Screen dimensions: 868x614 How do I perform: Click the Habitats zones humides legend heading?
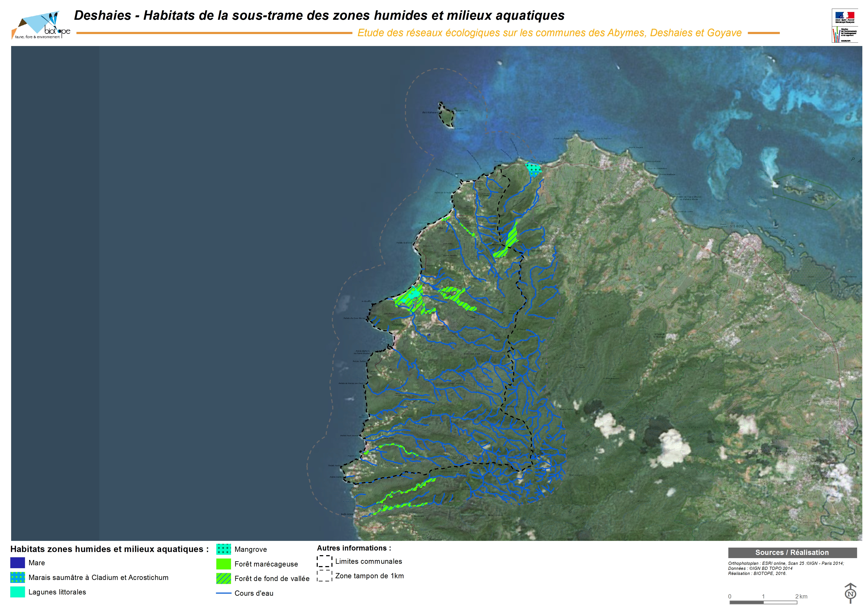coord(109,549)
